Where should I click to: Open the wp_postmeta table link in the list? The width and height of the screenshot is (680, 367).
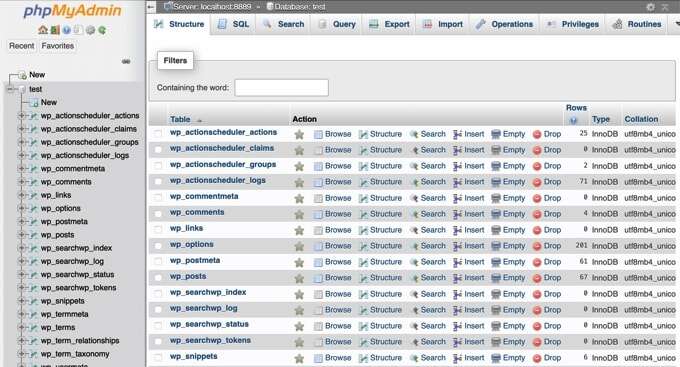tap(195, 260)
